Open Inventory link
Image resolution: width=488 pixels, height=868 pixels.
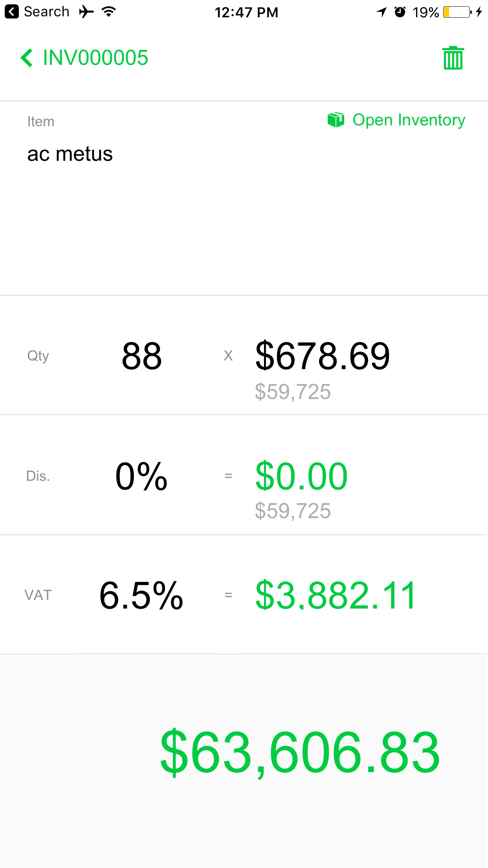(x=409, y=120)
